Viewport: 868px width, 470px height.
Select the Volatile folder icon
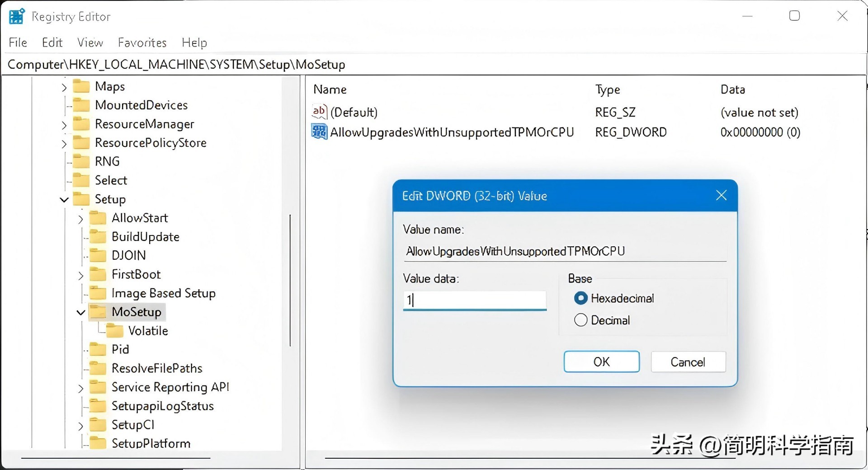tap(114, 330)
